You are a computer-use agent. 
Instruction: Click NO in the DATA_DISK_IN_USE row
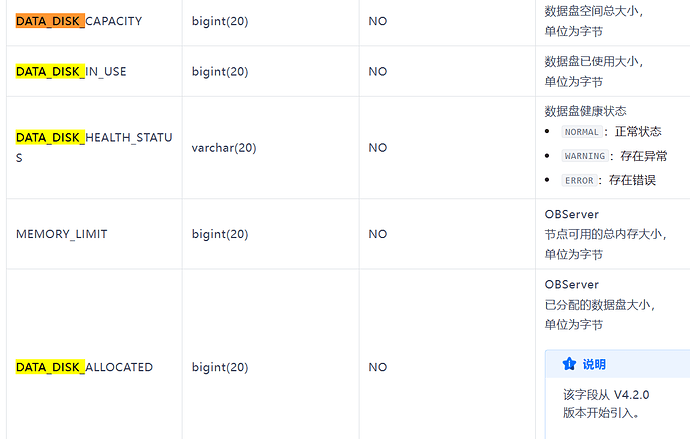pos(378,71)
